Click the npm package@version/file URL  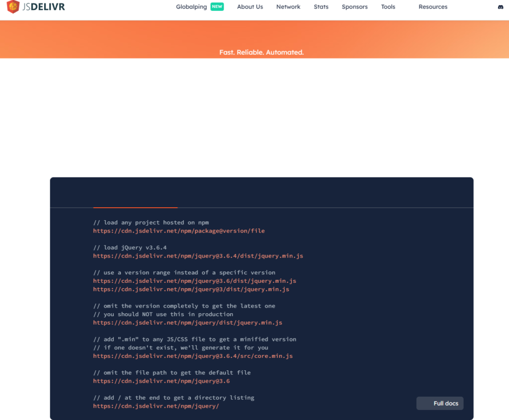179,231
